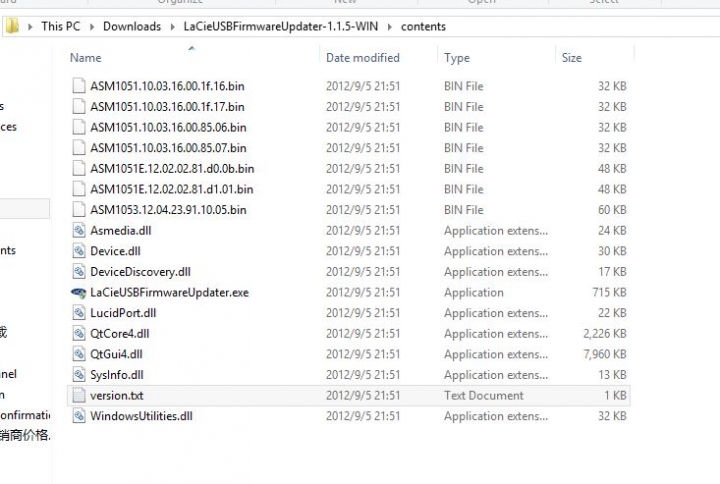Image resolution: width=720 pixels, height=484 pixels.
Task: Click the ASM1051E.12.02.02.81.d1.01.bin file icon
Action: click(79, 189)
